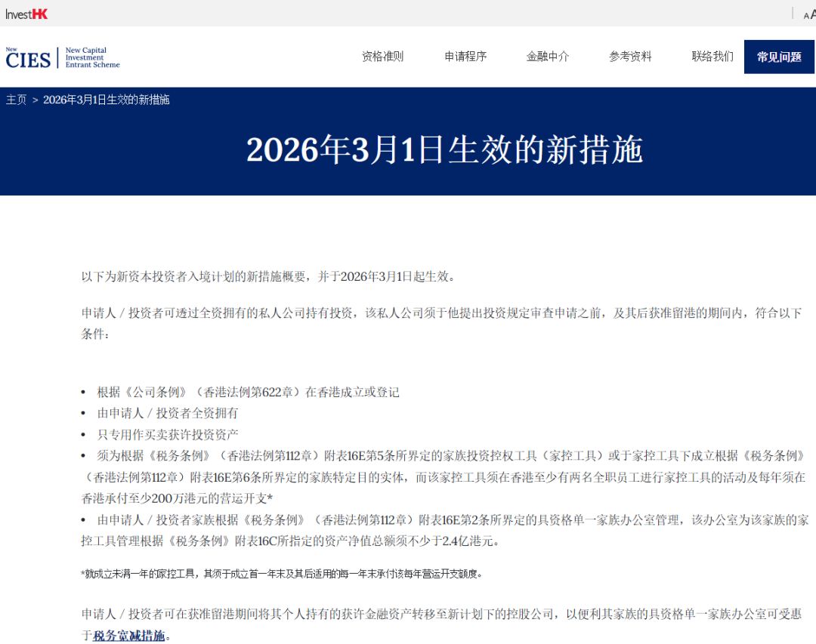The image size is (816, 644).
Task: Open the 参考资料 menu
Action: point(630,57)
